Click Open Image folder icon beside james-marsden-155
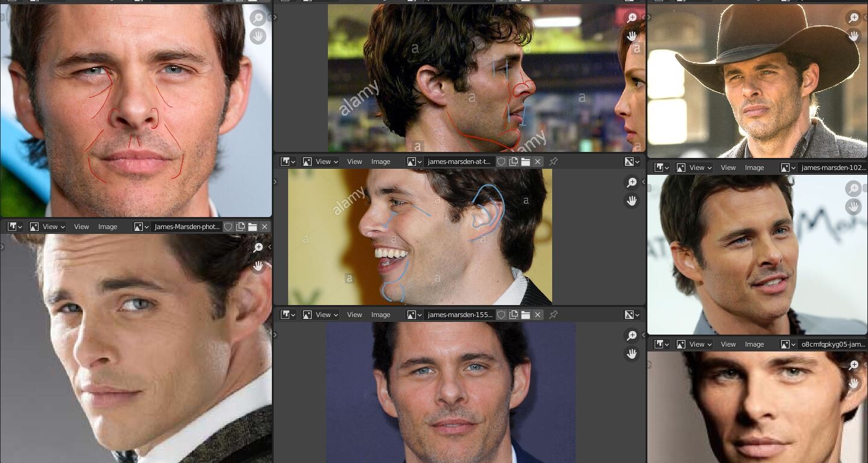Image resolution: width=868 pixels, height=463 pixels. (x=526, y=315)
